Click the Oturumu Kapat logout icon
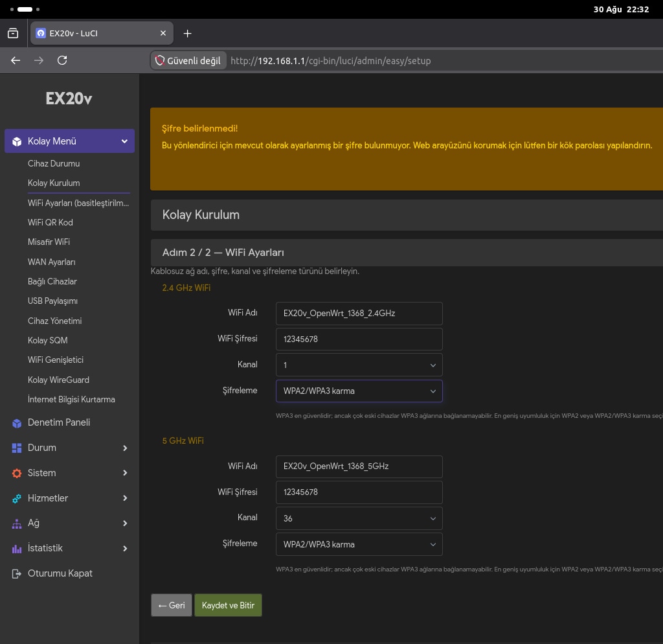The image size is (663, 644). [17, 574]
